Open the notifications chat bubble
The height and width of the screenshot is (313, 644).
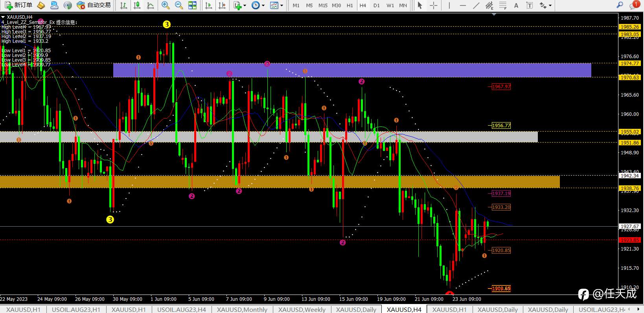coord(635,5)
